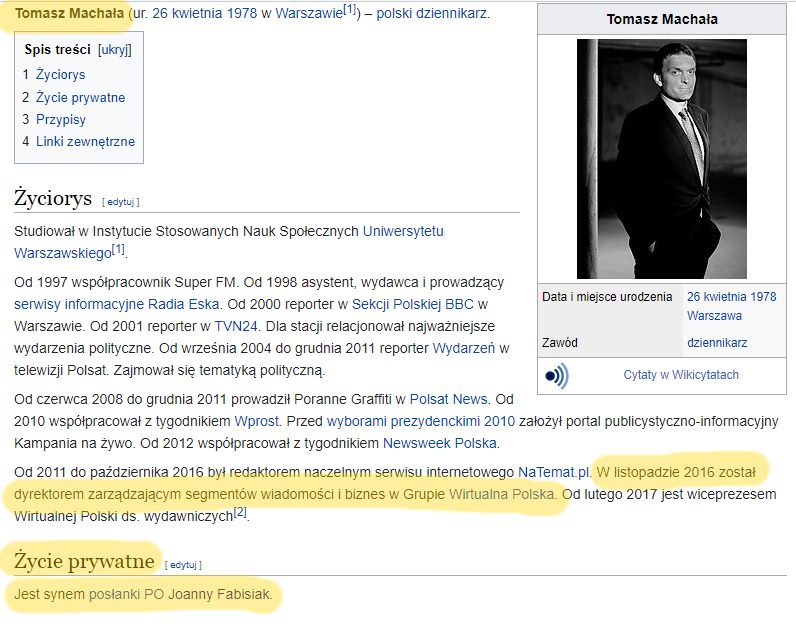Viewport: 796px width, 629px height.
Task: Open the NaTemat.pl link
Action: [x=554, y=471]
